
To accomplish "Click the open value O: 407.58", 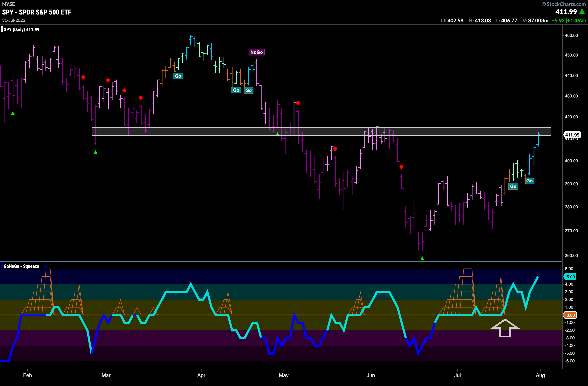I will (452, 20).
